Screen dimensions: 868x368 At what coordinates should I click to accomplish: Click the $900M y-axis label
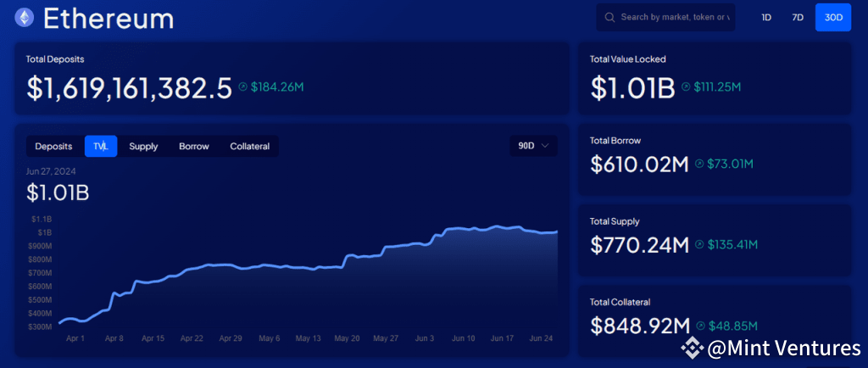click(40, 246)
